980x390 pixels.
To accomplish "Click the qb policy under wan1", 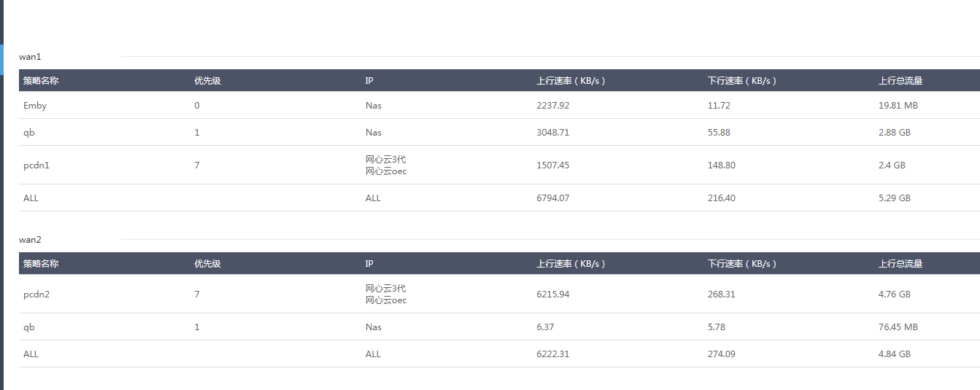I will (29, 133).
